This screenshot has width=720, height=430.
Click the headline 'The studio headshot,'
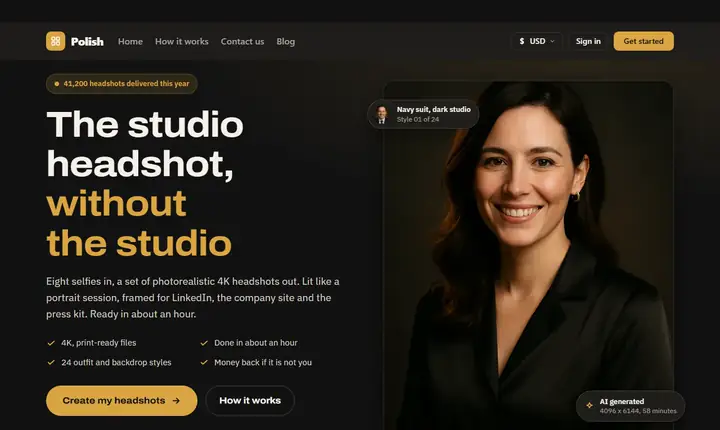[x=145, y=144]
